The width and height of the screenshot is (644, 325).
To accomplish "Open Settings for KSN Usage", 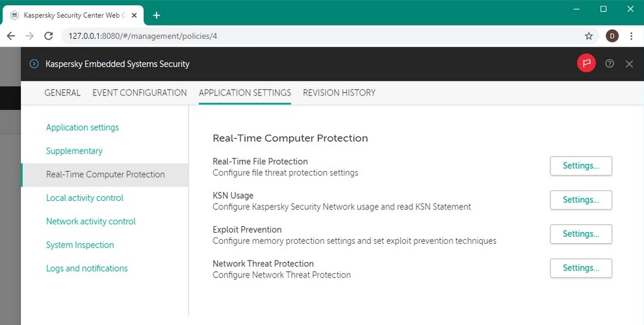I will [581, 200].
